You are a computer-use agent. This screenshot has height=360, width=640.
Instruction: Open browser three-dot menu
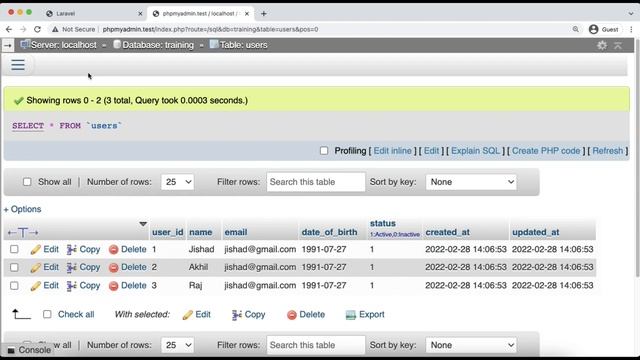(x=631, y=29)
